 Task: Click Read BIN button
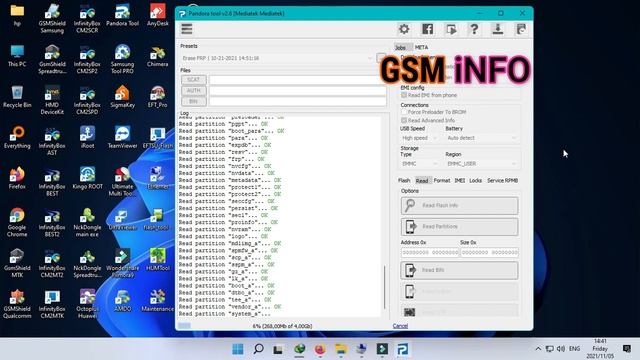pos(459,270)
